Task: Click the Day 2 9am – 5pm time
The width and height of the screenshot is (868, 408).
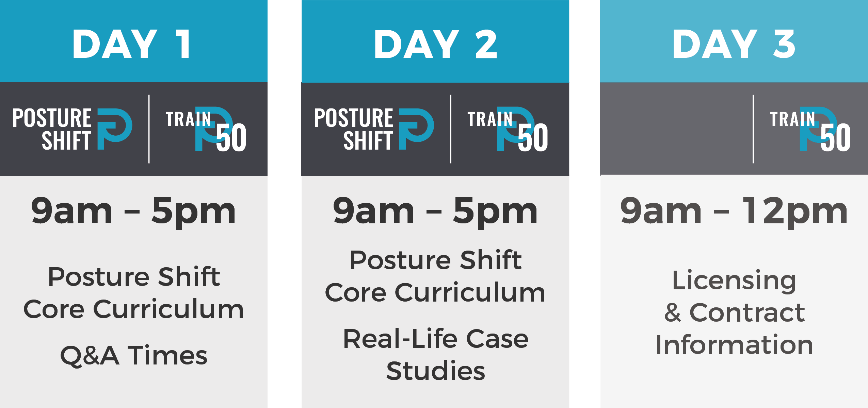Action: 435,211
